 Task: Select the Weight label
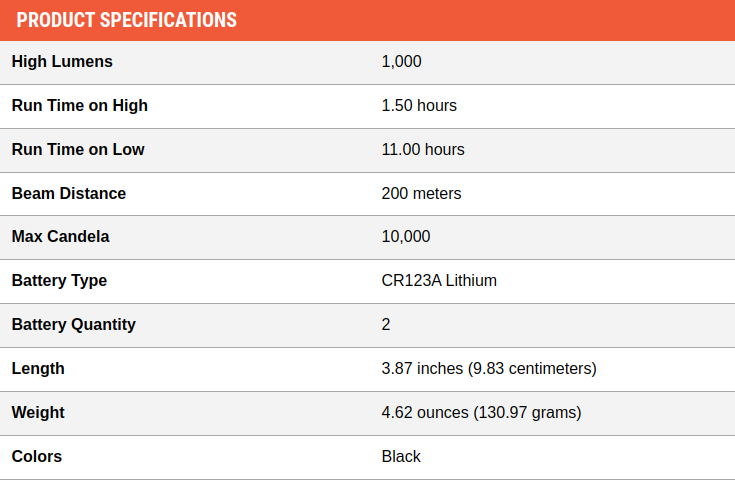tap(38, 413)
